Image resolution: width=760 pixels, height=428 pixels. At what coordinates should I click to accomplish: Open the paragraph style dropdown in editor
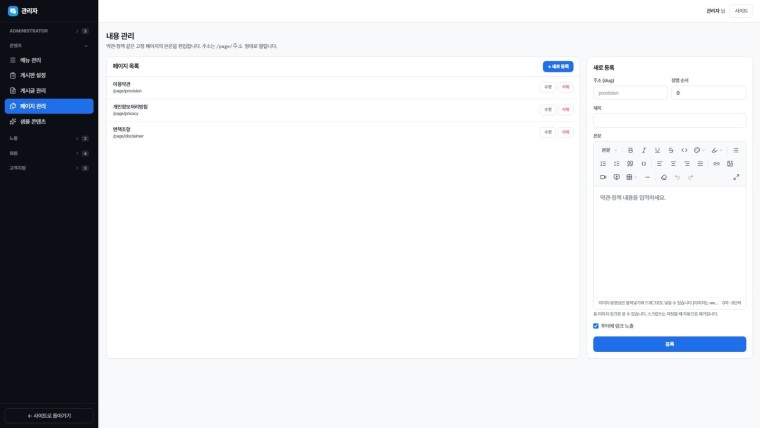click(609, 150)
